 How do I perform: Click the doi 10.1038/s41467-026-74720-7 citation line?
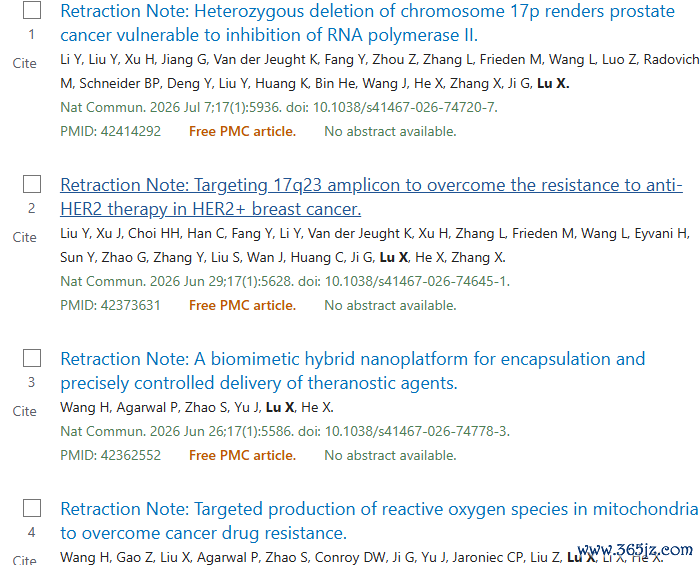pos(279,108)
